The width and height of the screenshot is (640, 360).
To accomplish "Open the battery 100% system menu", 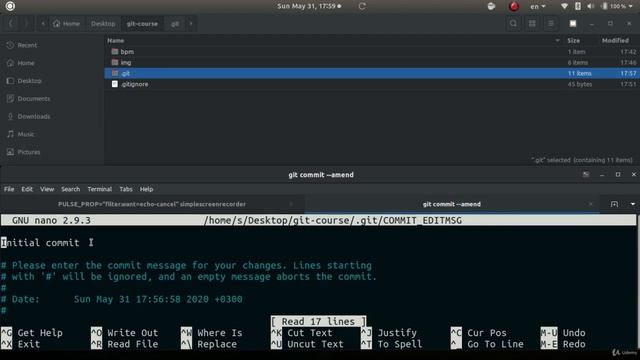I will (x=617, y=6).
